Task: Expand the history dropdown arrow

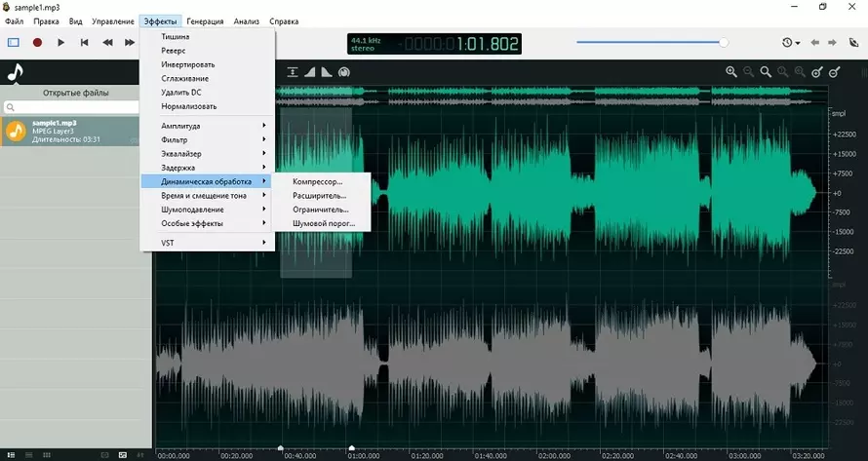Action: pos(798,43)
